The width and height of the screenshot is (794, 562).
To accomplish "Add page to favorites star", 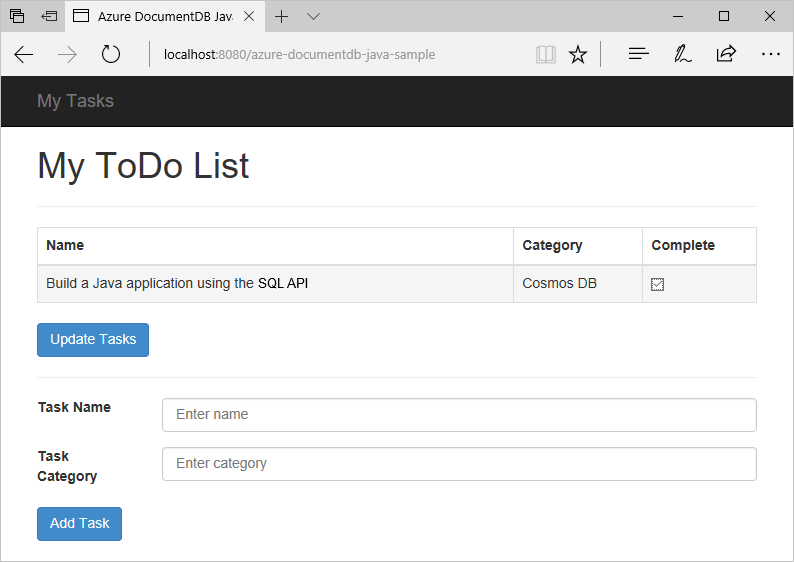I will tap(578, 54).
